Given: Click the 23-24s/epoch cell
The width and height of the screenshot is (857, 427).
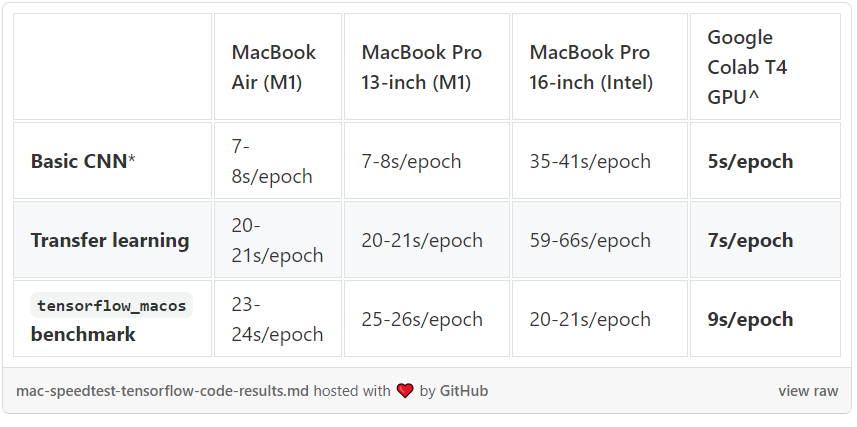Looking at the screenshot, I should [278, 319].
